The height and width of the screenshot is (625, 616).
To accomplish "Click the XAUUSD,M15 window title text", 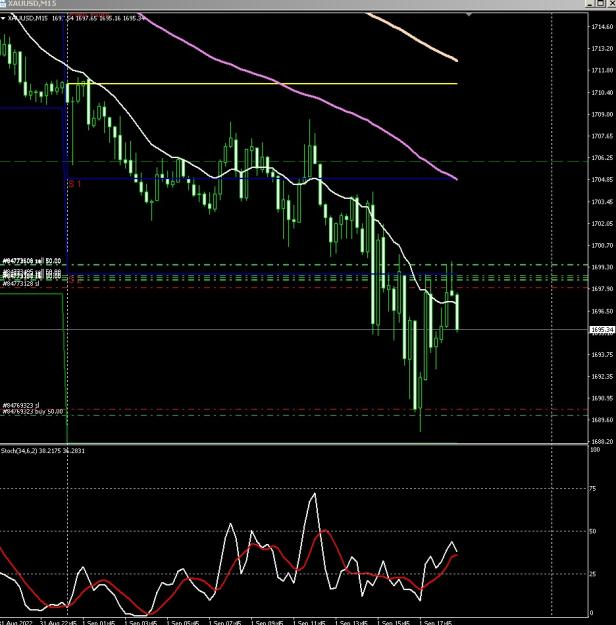I will [32, 4].
